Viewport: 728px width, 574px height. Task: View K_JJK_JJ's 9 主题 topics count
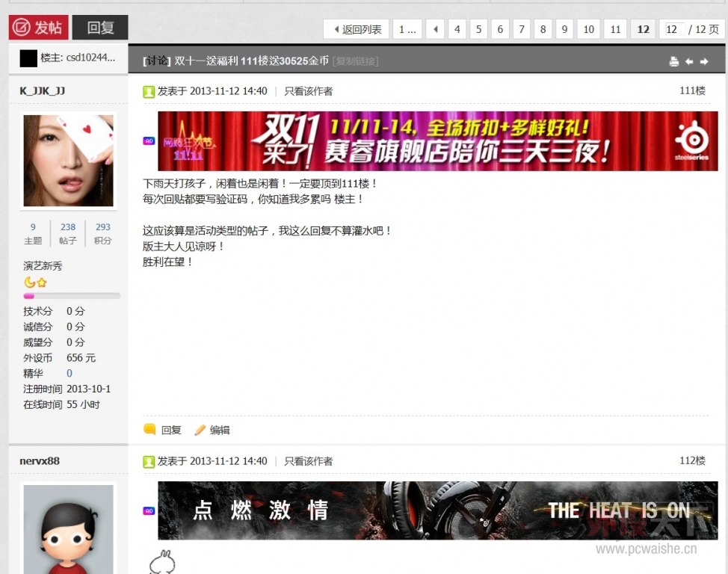click(33, 234)
